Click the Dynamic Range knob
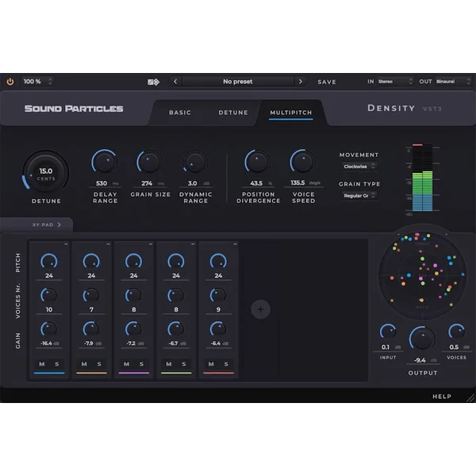The width and height of the screenshot is (476, 476). (195, 162)
